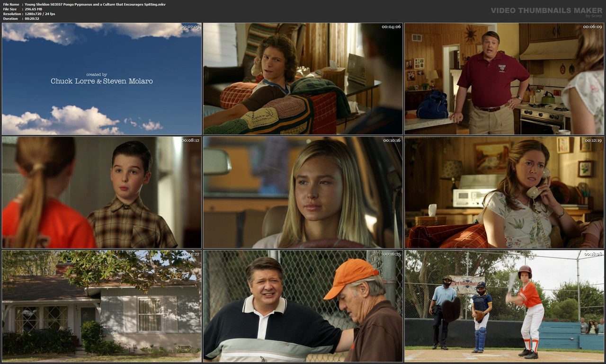
Task: Click the 00:10:16 timestamp label
Action: click(392, 140)
